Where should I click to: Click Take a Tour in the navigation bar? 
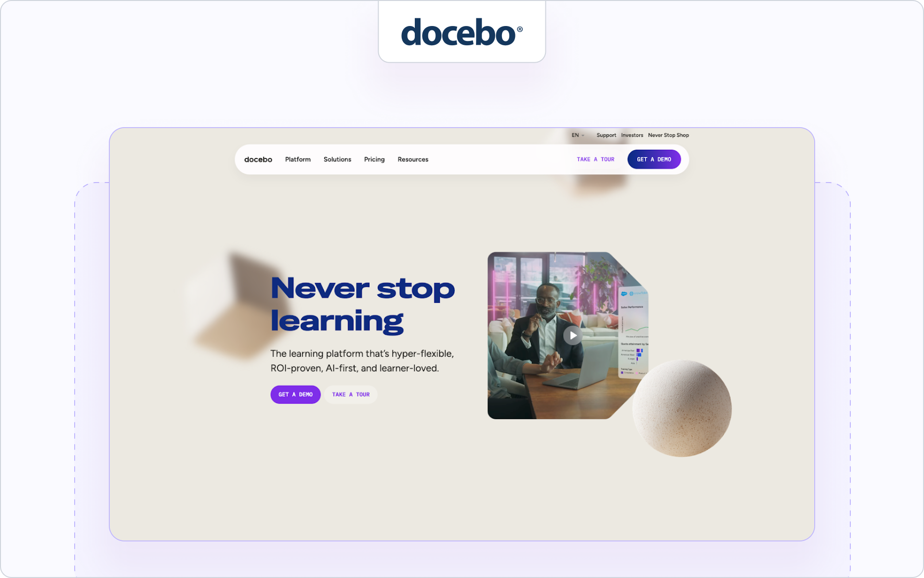[595, 159]
